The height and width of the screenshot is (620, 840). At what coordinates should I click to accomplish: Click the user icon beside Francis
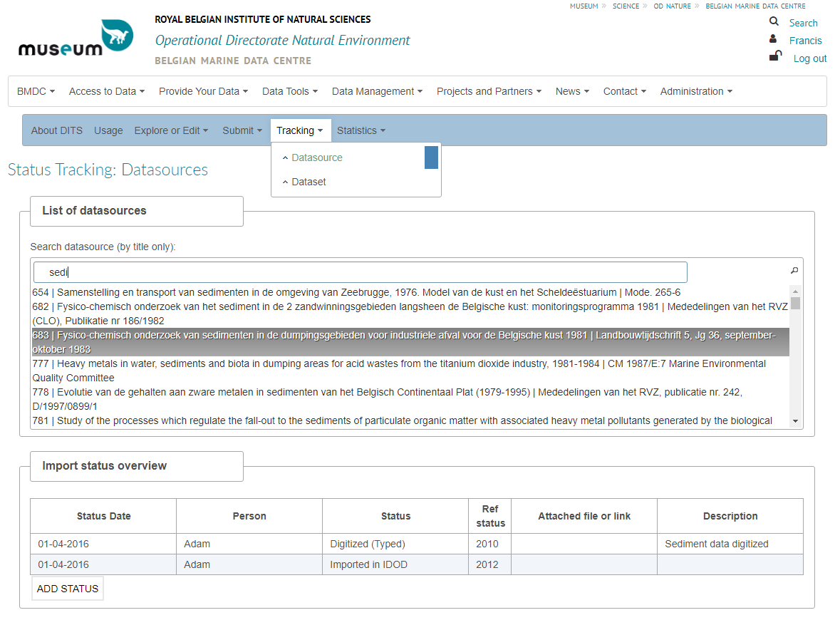773,39
